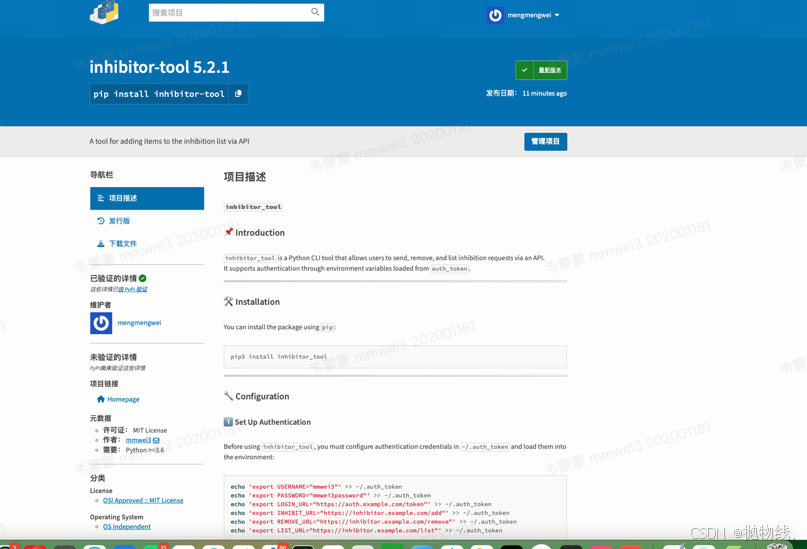The width and height of the screenshot is (807, 549).
Task: Click the project summary text below header
Action: click(169, 141)
